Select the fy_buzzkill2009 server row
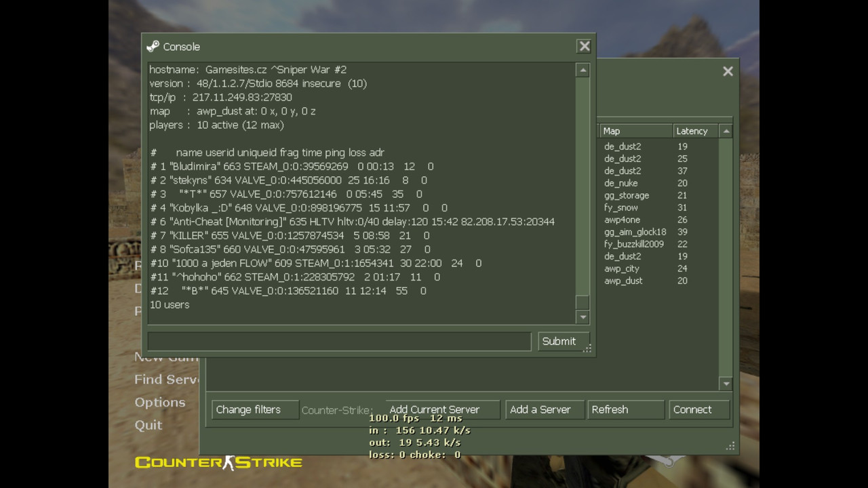Screen dimensions: 868x488 (658, 244)
